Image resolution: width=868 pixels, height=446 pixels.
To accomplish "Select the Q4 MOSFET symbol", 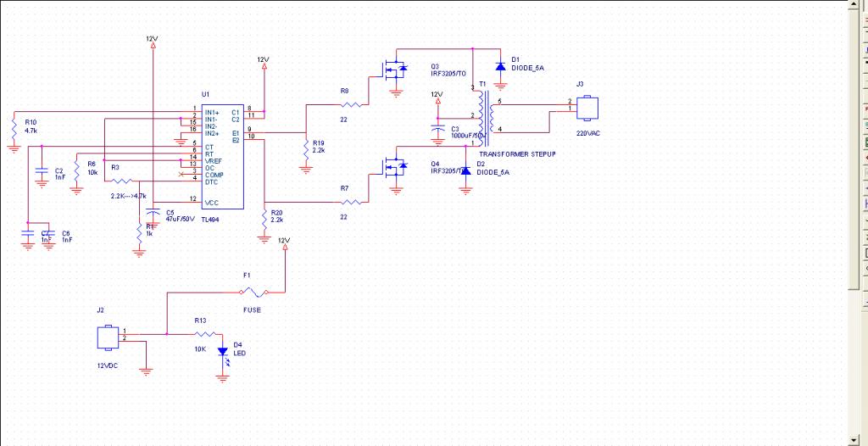I will 397,165.
